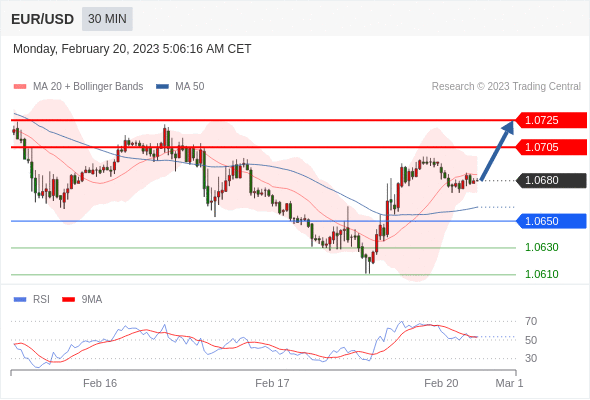Click the Feb 20 date axis label
The height and width of the screenshot is (400, 590).
(441, 383)
